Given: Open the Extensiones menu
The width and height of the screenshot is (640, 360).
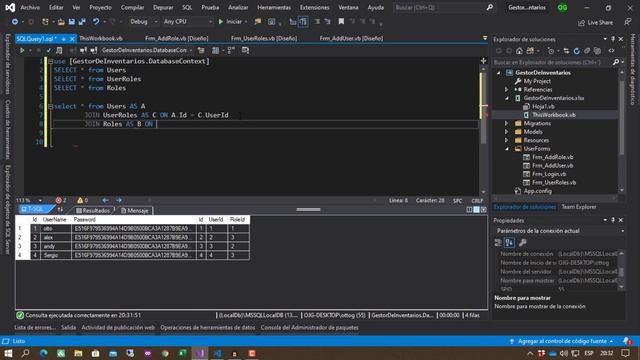Looking at the screenshot, I should [314, 7].
